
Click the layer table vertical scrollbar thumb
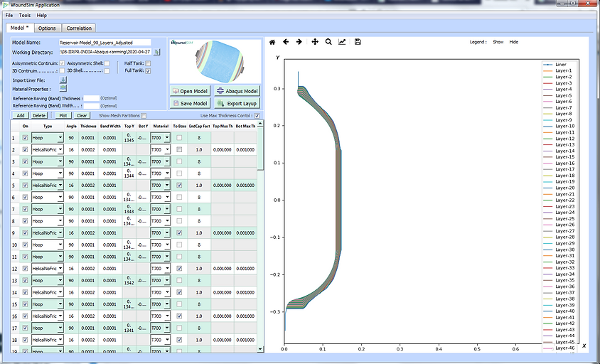pyautogui.click(x=260, y=149)
